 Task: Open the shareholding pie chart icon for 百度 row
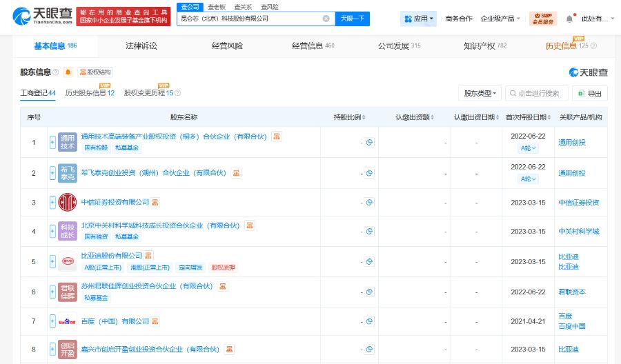369,322
